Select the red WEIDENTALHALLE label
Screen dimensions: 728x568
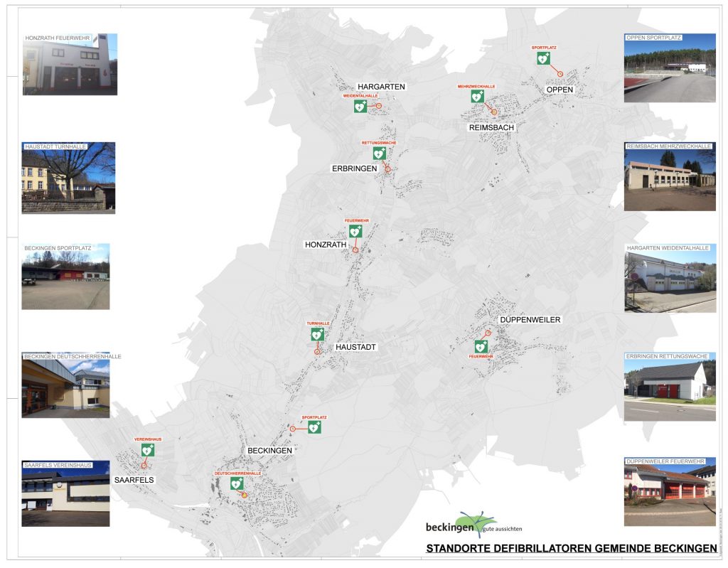point(360,96)
